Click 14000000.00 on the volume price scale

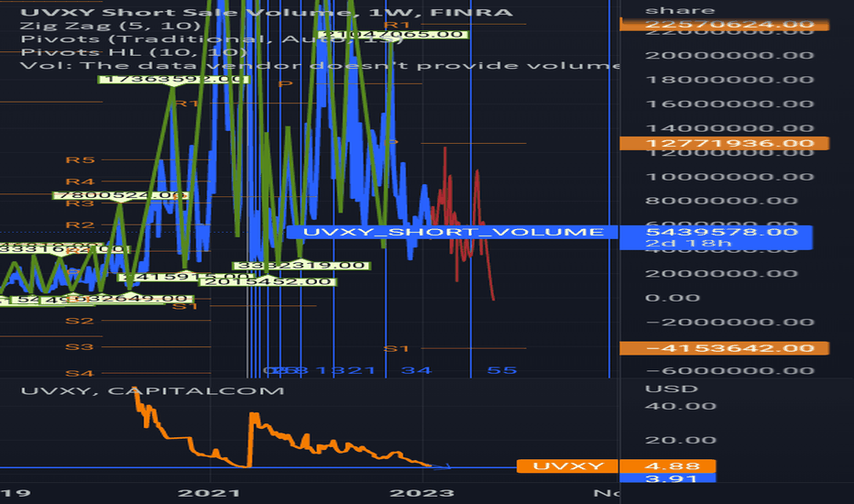(729, 128)
